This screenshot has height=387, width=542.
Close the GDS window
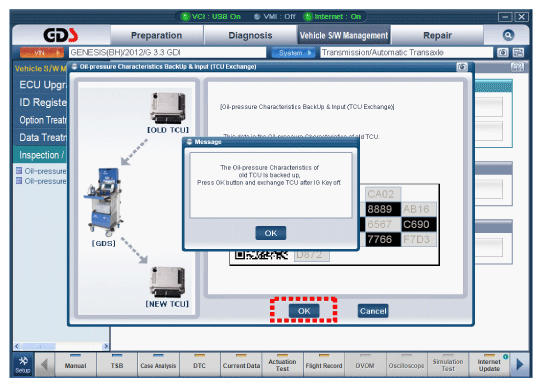click(521, 17)
